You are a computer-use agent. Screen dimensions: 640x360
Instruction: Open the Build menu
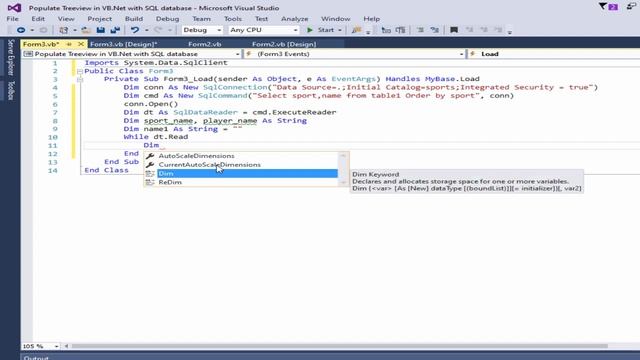(x=134, y=19)
